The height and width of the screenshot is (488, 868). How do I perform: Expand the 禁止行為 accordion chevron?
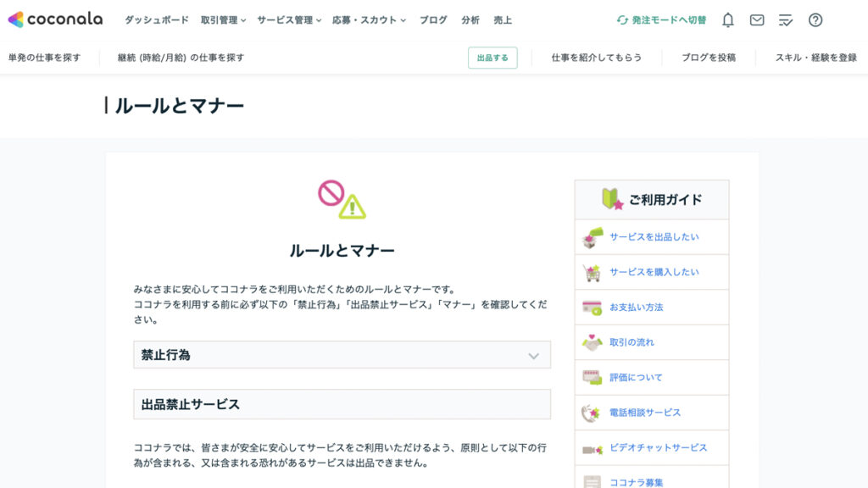coord(534,356)
